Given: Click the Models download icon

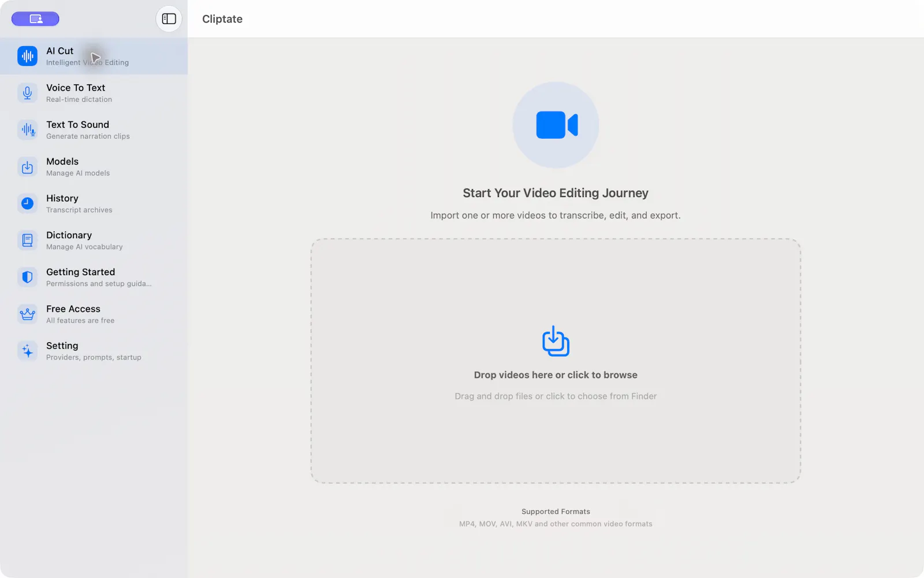Looking at the screenshot, I should [x=27, y=167].
